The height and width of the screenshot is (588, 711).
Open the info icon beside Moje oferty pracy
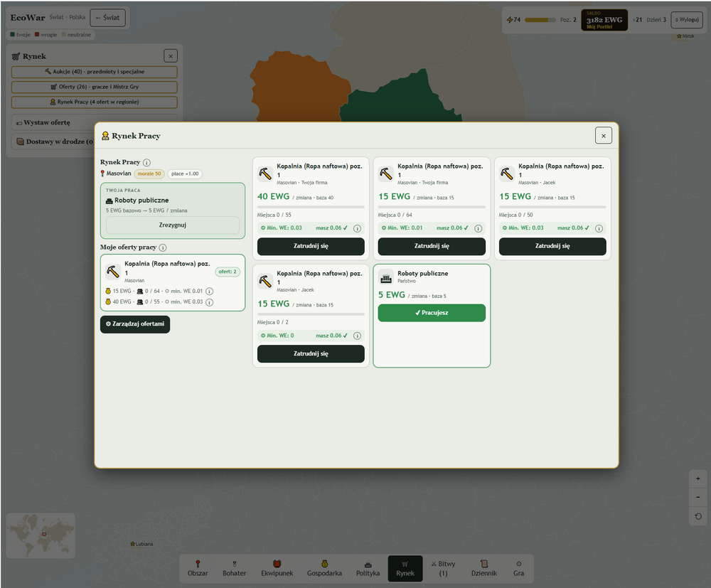coord(163,247)
